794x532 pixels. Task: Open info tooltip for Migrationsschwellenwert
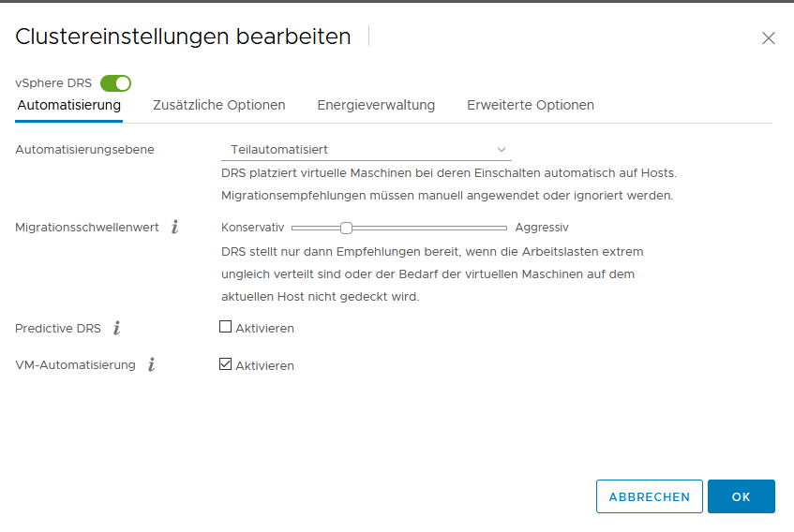click(175, 227)
